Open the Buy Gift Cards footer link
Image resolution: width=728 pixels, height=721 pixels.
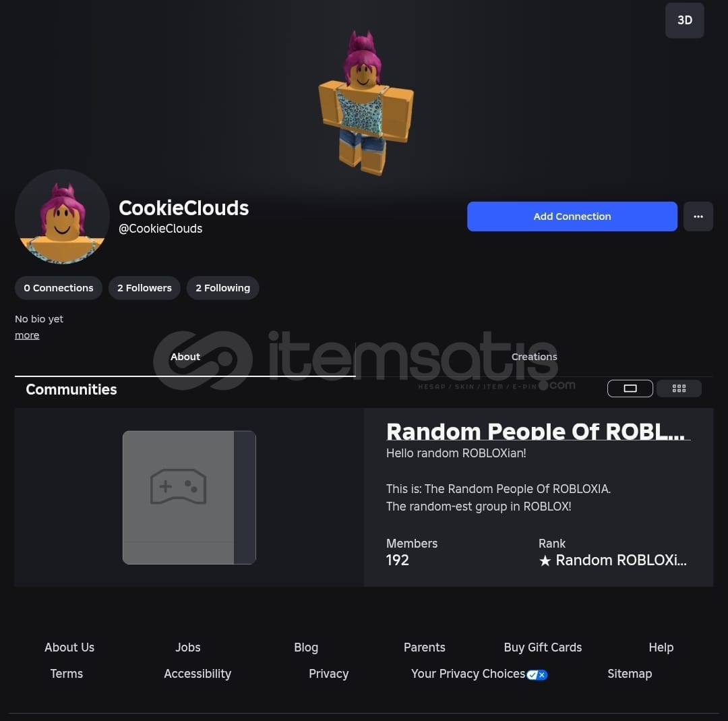tap(543, 647)
